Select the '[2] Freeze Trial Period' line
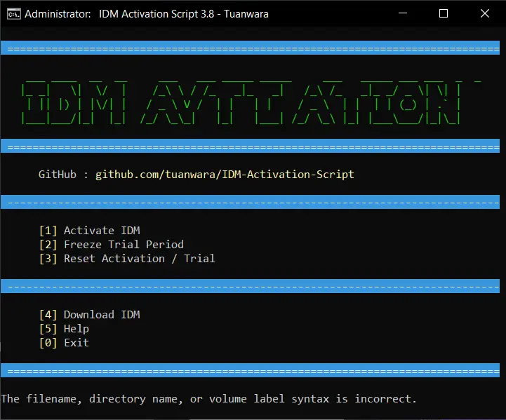 click(112, 244)
